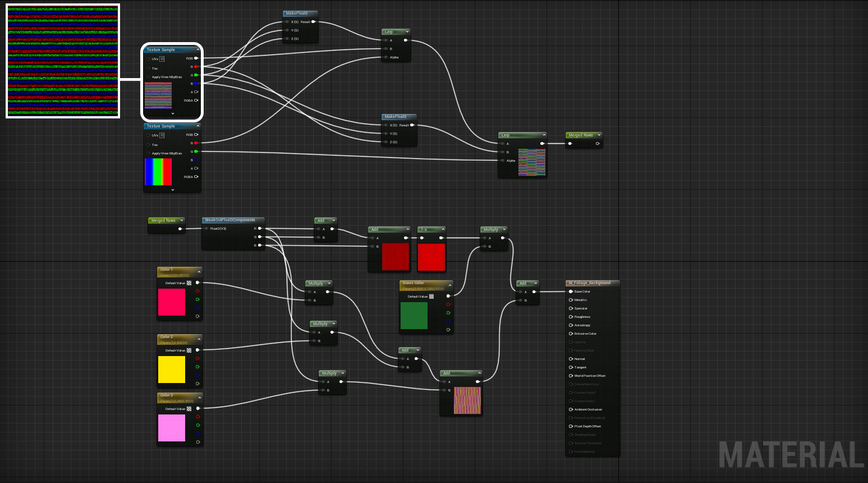Click Alpha input pin of the preview Lerp
Image resolution: width=868 pixels, height=483 pixels.
pos(503,161)
